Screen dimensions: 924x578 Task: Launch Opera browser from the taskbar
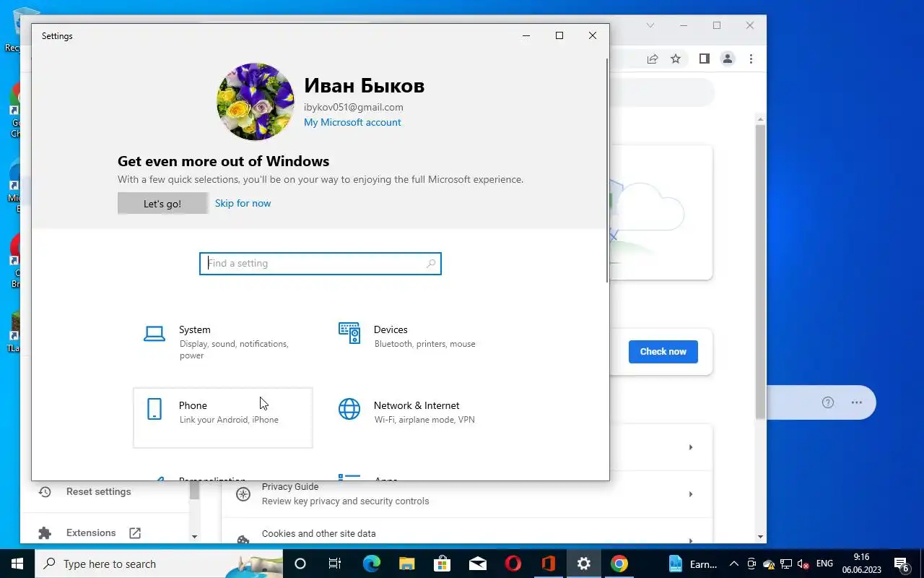[x=513, y=564]
